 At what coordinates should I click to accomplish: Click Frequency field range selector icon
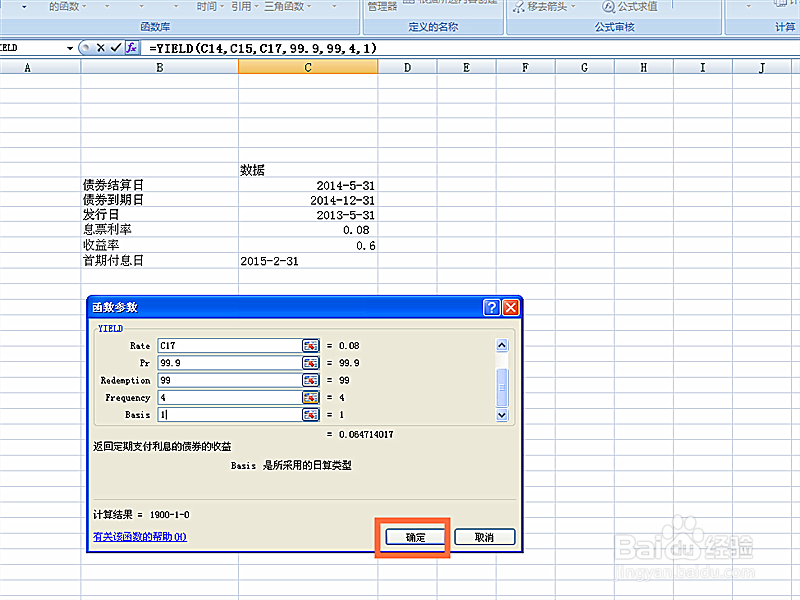pos(310,397)
